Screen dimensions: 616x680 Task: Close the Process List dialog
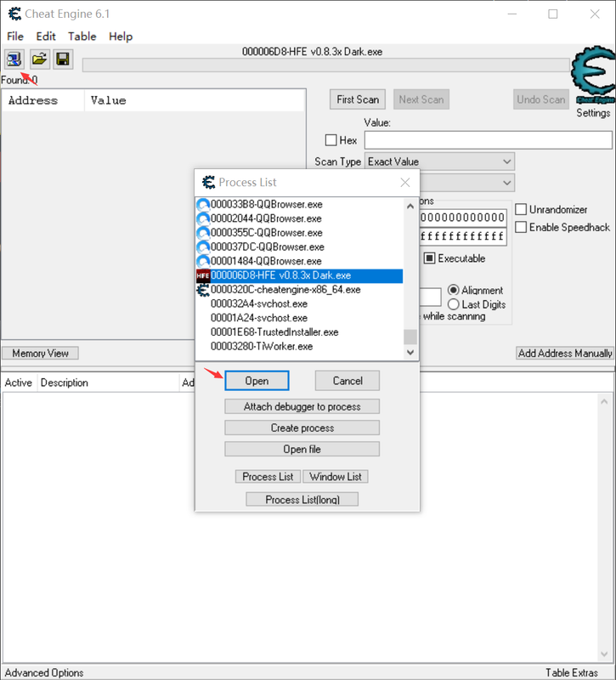tap(405, 183)
